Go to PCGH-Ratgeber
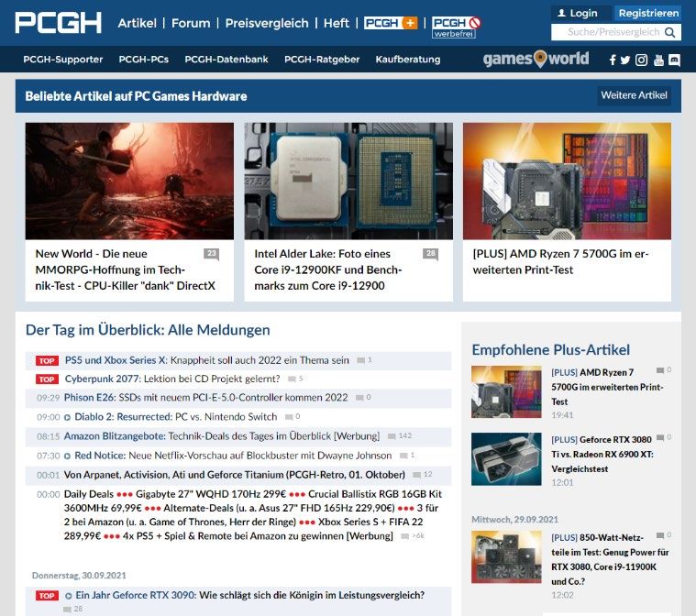 [322, 60]
